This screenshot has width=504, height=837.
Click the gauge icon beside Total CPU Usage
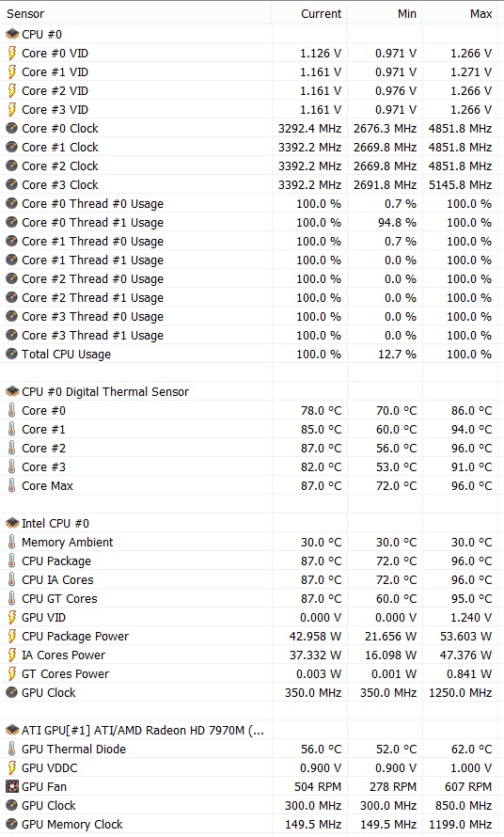(11, 354)
